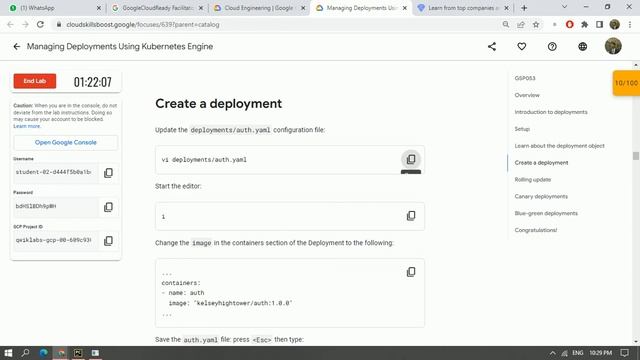Click browser forward arrow
Viewport: 640px width, 360px height.
(25, 24)
